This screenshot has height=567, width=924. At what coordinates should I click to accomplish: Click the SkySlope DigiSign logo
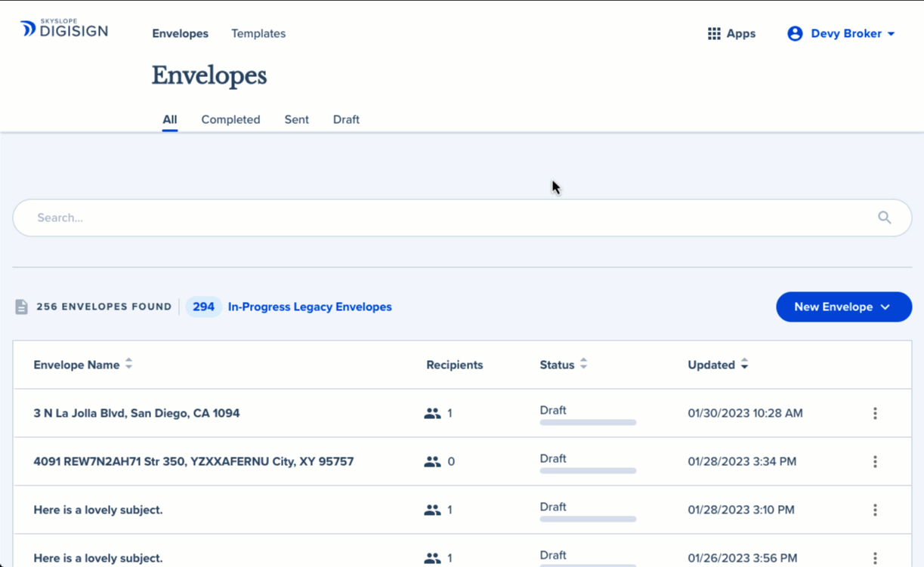64,29
